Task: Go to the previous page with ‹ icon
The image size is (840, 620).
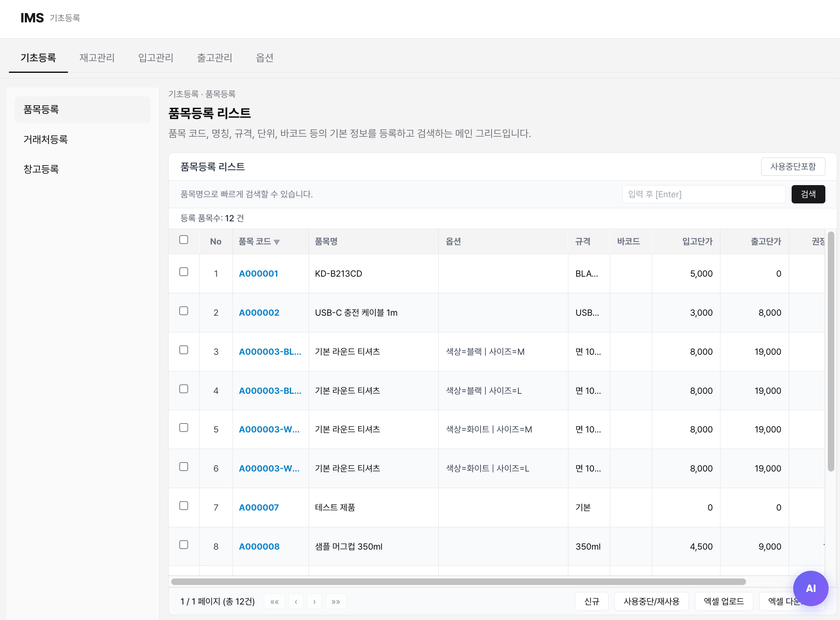Action: (x=296, y=601)
